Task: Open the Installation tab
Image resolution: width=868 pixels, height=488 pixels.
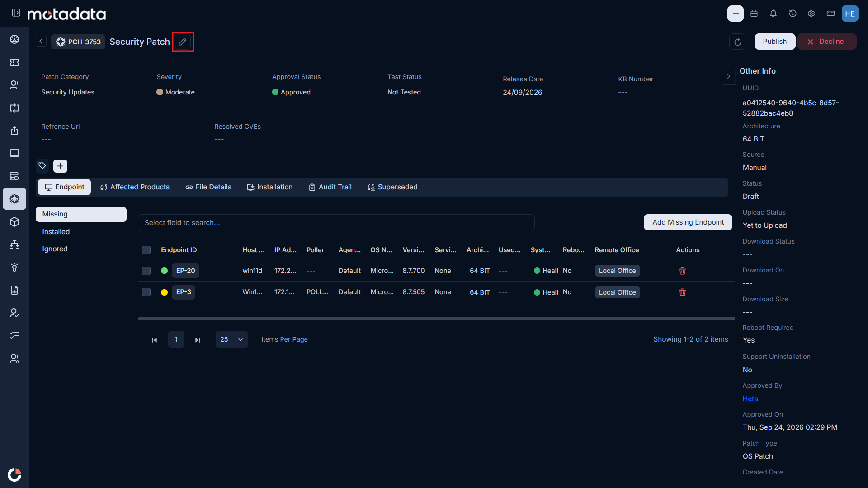Action: point(270,187)
